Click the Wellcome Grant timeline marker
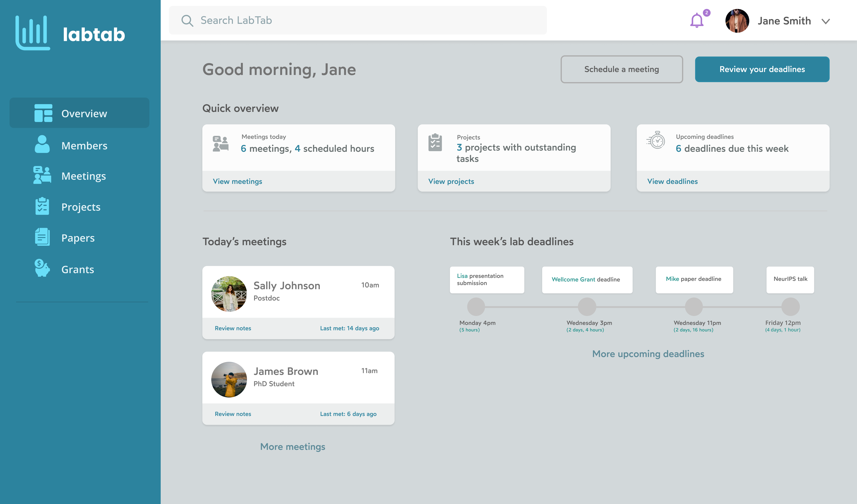 (587, 307)
